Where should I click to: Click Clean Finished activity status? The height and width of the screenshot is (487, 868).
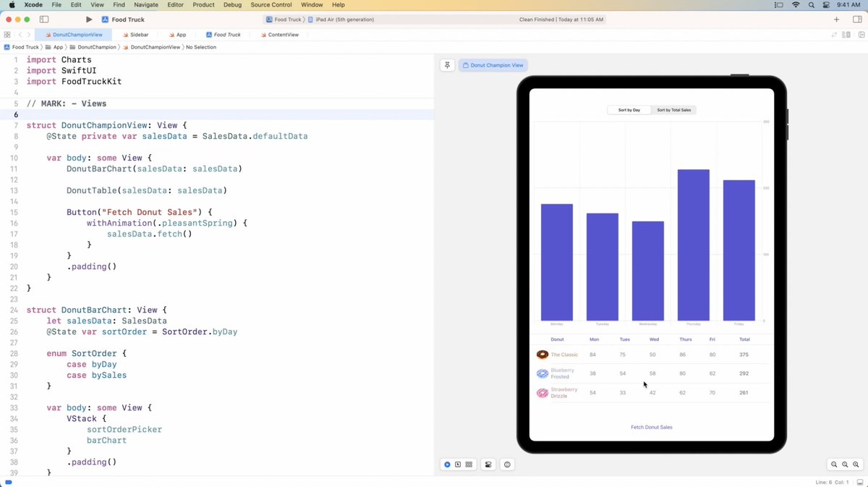coord(561,20)
